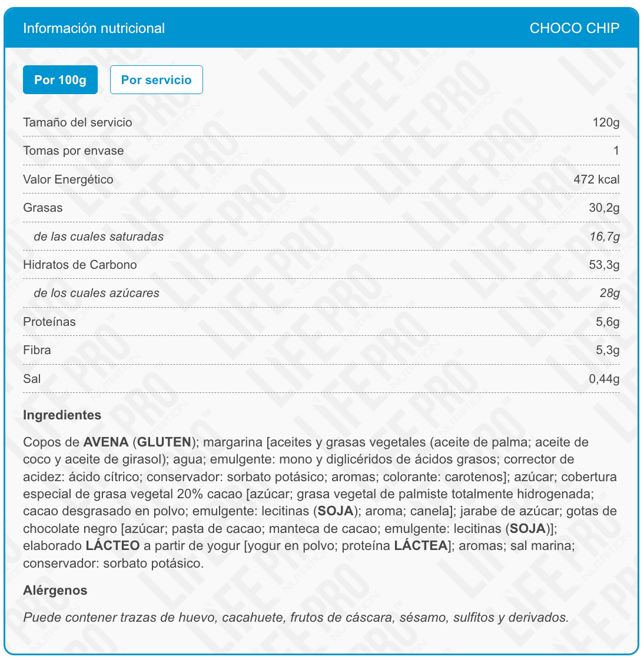Click the "Hidratos de Carbono" row label
This screenshot has width=644, height=660.
tap(79, 265)
